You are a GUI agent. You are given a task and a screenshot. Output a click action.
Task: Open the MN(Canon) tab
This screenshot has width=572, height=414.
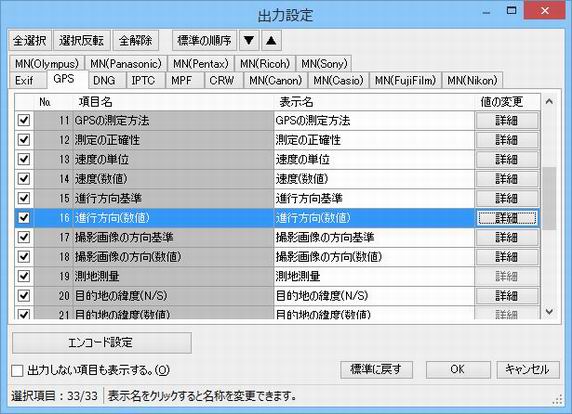tap(275, 80)
